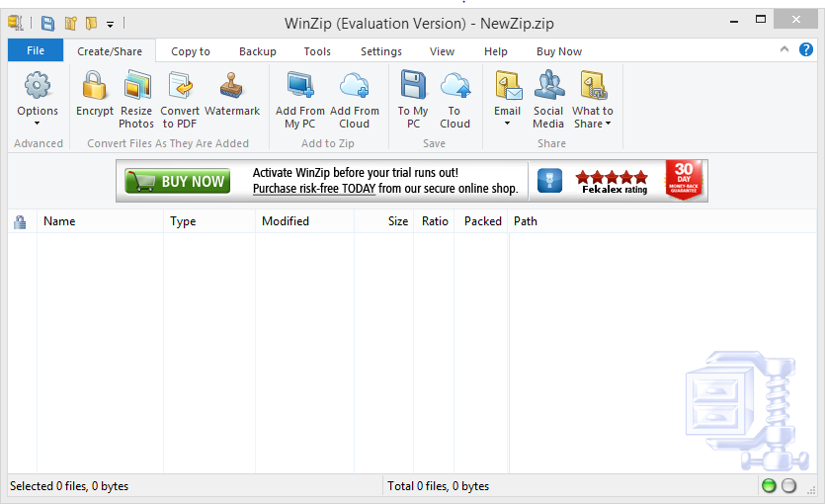Open the Help tab

click(x=496, y=51)
